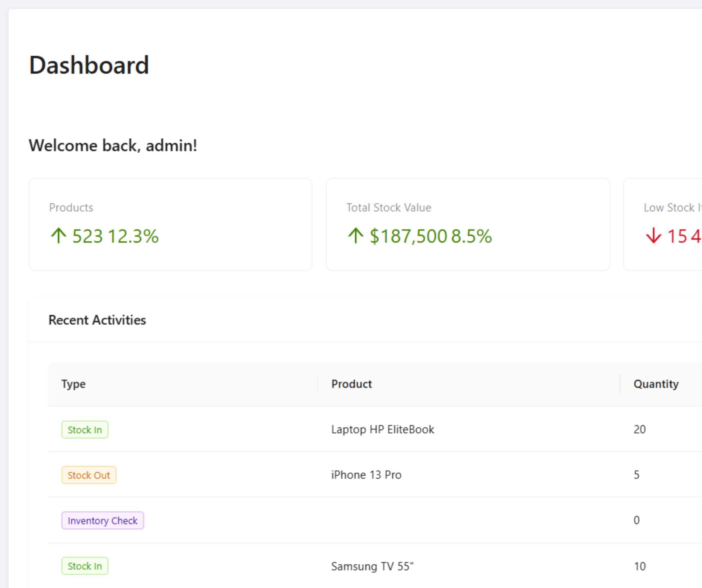Click the Samsung TV 55" product cell

pos(372,566)
